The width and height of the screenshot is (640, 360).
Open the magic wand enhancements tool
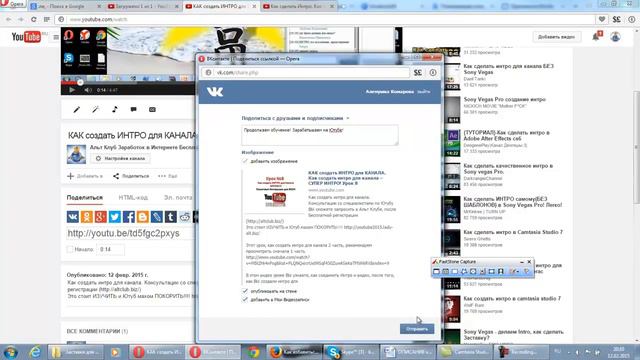96,109
